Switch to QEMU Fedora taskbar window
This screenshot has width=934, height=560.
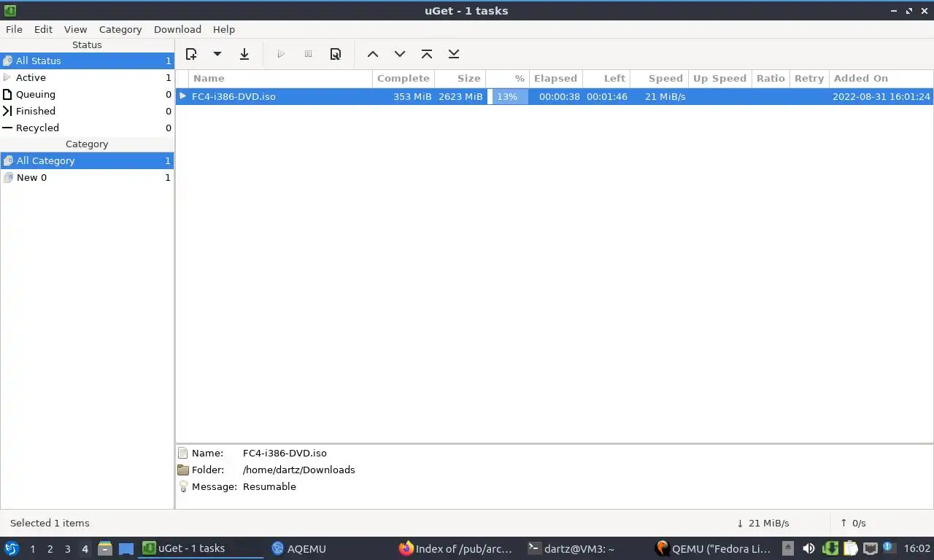[713, 548]
